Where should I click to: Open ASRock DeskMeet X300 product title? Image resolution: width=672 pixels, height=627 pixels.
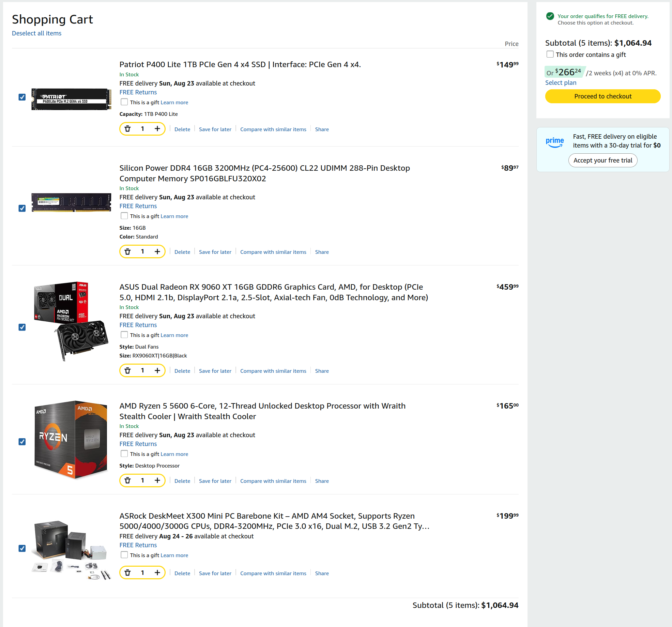click(274, 521)
